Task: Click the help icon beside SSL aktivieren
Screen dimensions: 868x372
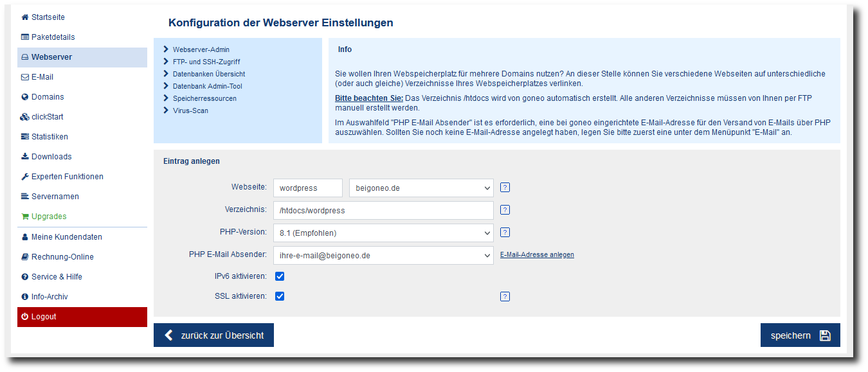Action: coord(505,296)
